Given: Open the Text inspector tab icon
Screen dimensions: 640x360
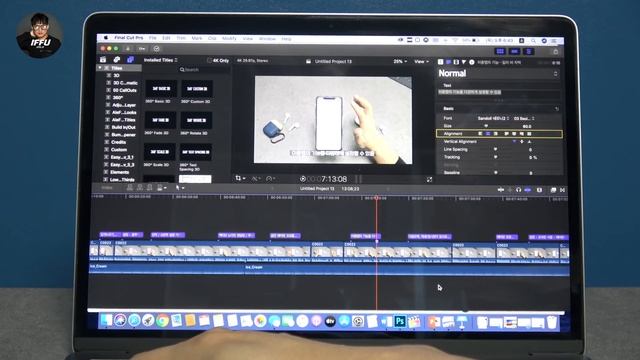Looking at the screenshot, I should point(448,62).
